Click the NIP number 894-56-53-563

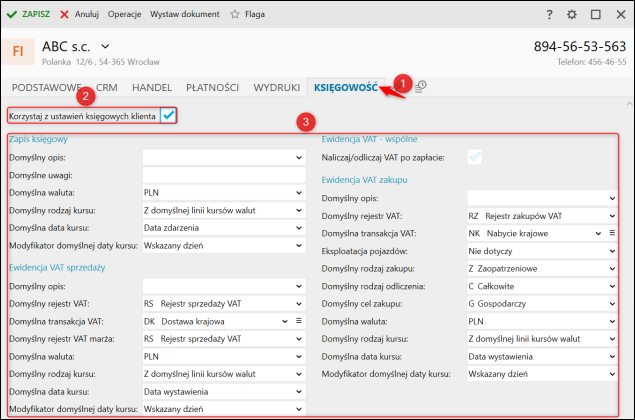(x=580, y=47)
